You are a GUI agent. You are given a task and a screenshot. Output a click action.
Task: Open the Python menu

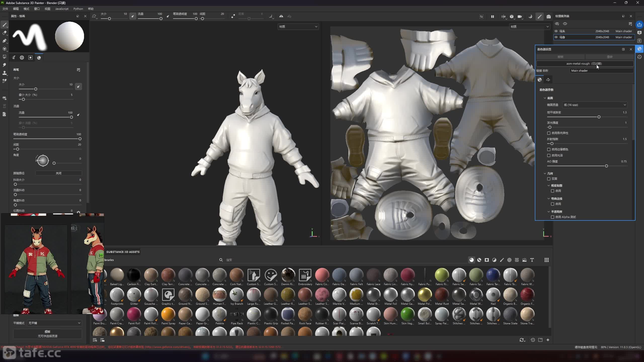point(78,9)
